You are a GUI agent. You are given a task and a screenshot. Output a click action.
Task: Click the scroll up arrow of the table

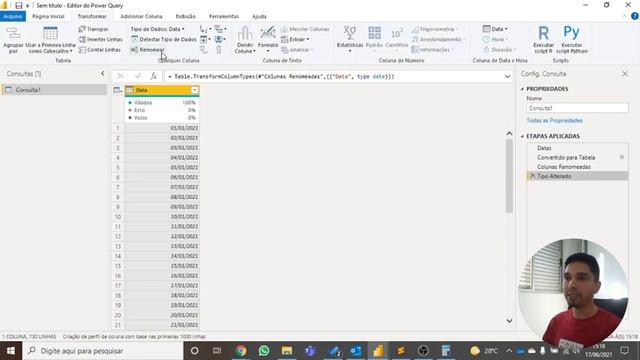(x=509, y=133)
